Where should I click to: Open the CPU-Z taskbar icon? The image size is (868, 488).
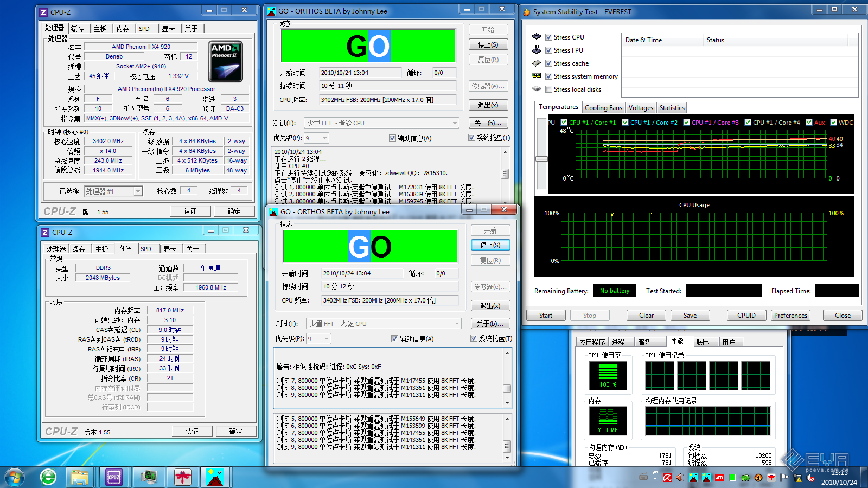click(x=114, y=477)
